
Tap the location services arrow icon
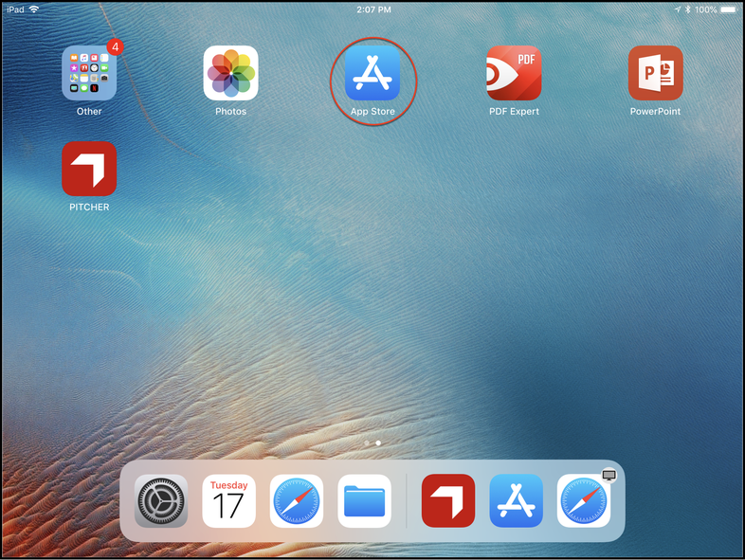(x=677, y=9)
